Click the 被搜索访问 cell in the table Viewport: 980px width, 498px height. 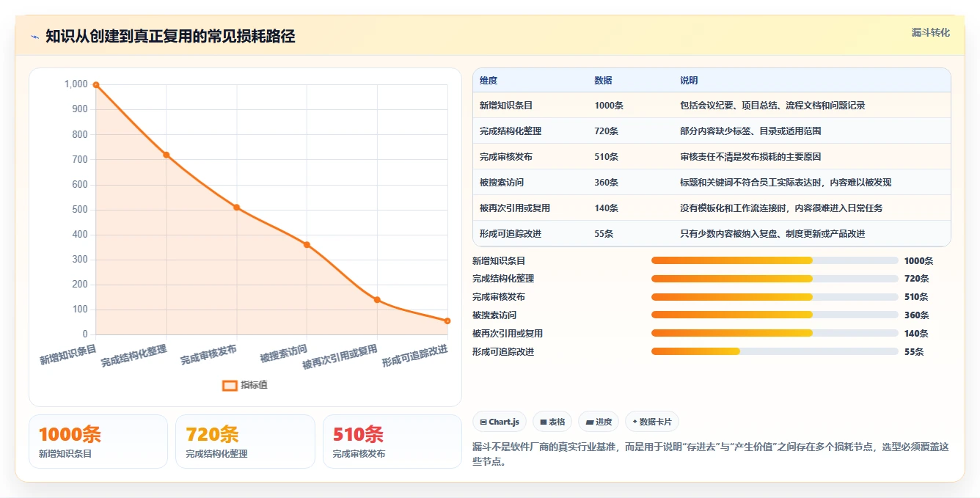pos(502,183)
